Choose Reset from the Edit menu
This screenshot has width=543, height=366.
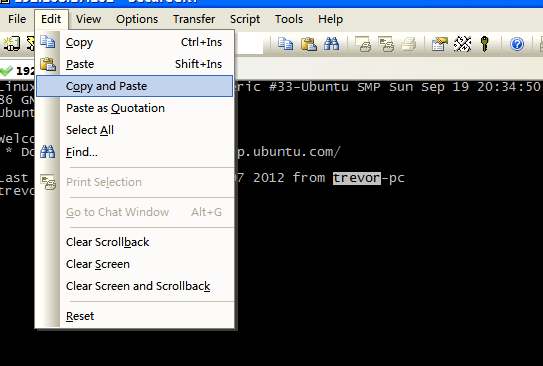point(135,316)
